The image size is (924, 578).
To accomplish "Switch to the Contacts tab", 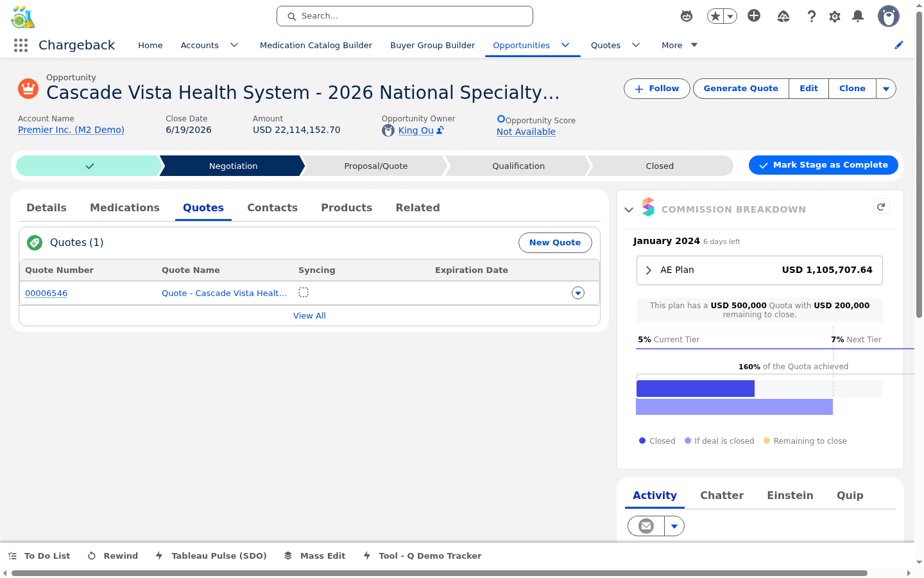I will [x=272, y=207].
